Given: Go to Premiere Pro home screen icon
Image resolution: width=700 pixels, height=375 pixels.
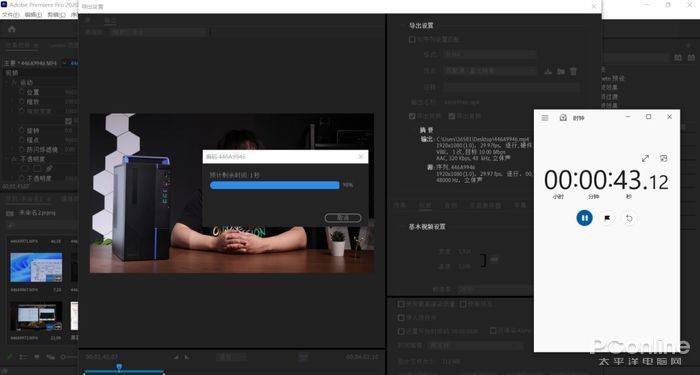Looking at the screenshot, I should [12, 29].
